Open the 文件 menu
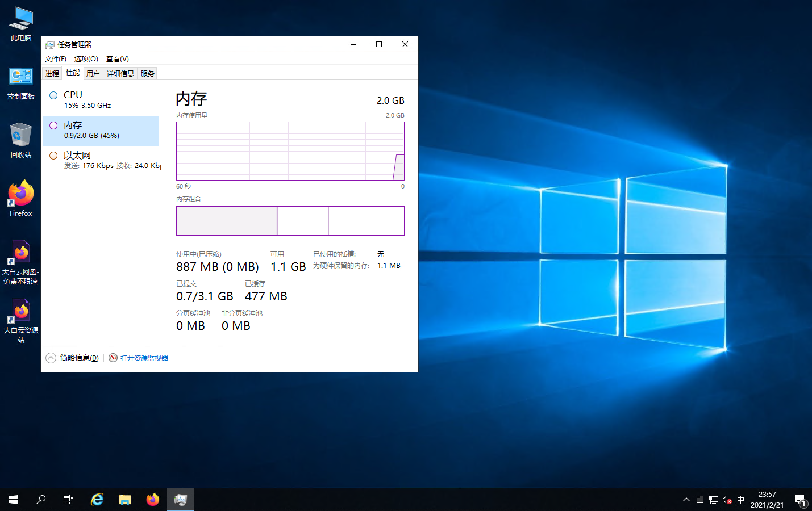The image size is (812, 511). pyautogui.click(x=56, y=59)
